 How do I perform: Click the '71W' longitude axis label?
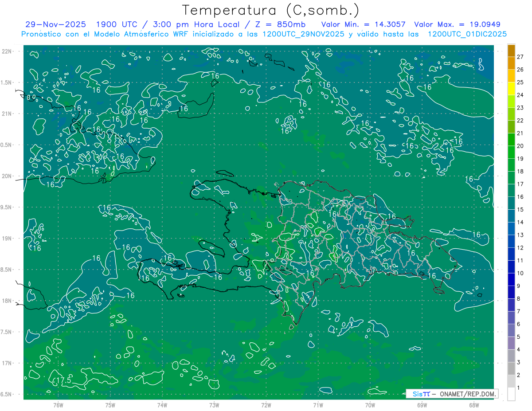318,405
